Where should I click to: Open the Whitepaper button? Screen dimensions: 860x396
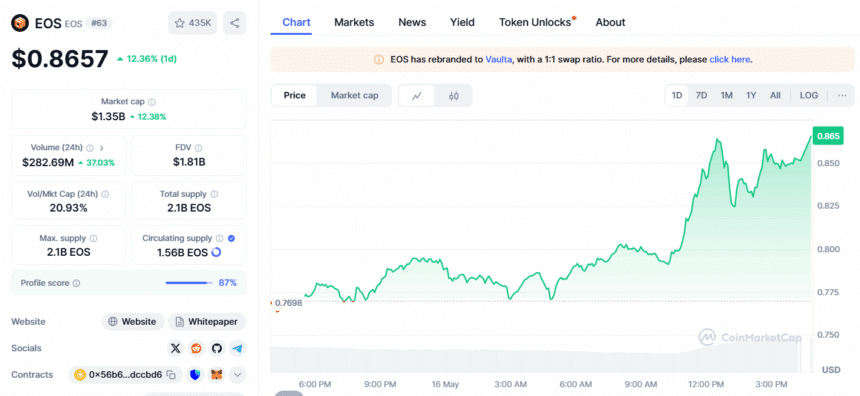click(207, 322)
